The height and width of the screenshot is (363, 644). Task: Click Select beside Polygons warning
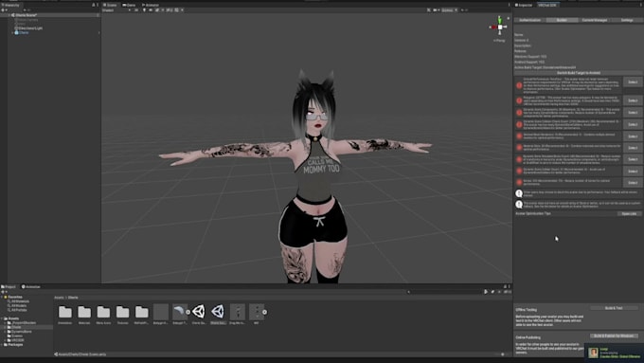[x=633, y=100]
